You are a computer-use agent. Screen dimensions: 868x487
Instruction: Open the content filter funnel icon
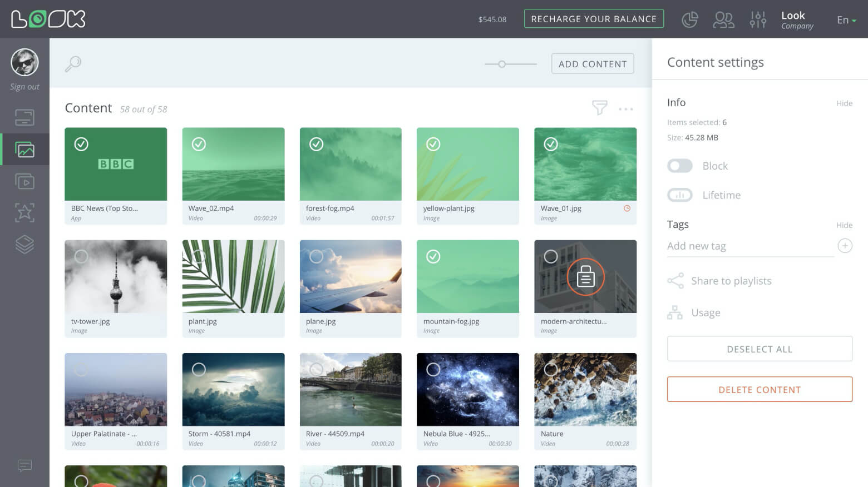599,107
